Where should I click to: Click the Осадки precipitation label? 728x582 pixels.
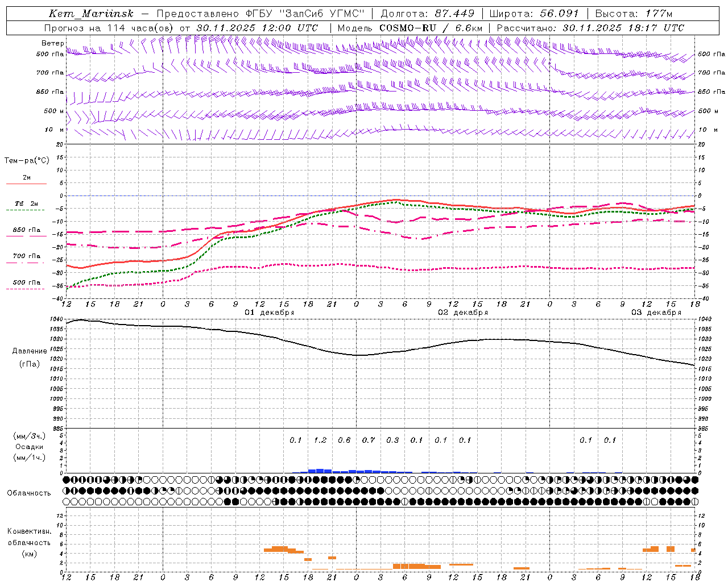click(30, 447)
